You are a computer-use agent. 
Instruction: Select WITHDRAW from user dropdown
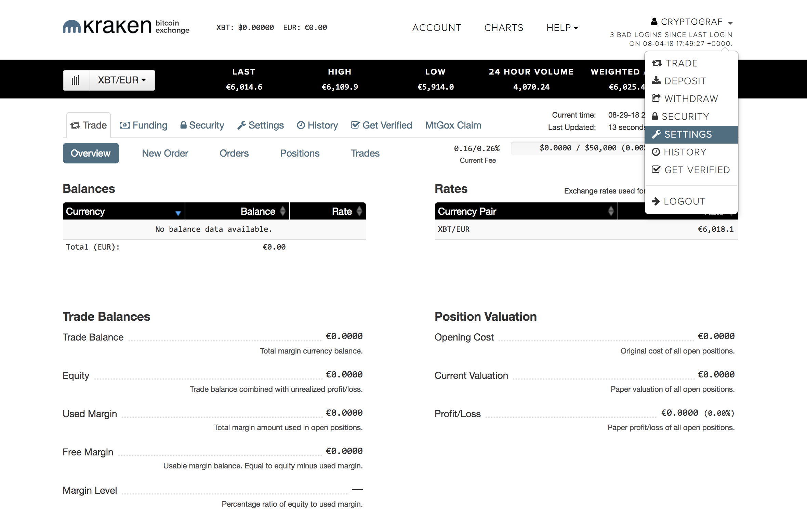(691, 99)
